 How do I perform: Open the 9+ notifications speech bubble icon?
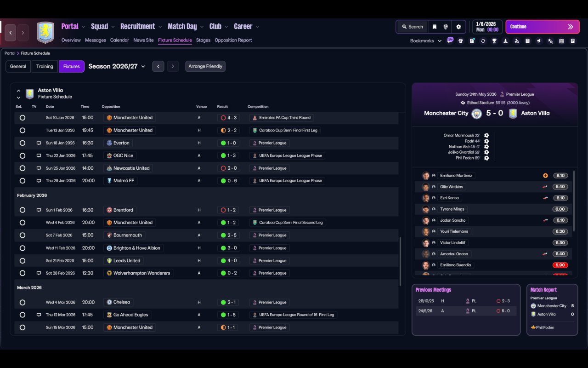click(450, 40)
